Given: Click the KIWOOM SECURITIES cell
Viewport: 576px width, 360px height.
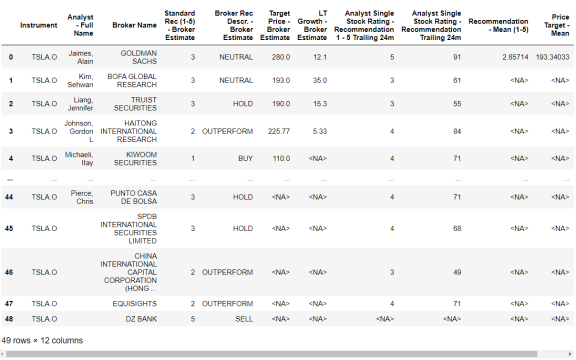Looking at the screenshot, I should coord(135,159).
